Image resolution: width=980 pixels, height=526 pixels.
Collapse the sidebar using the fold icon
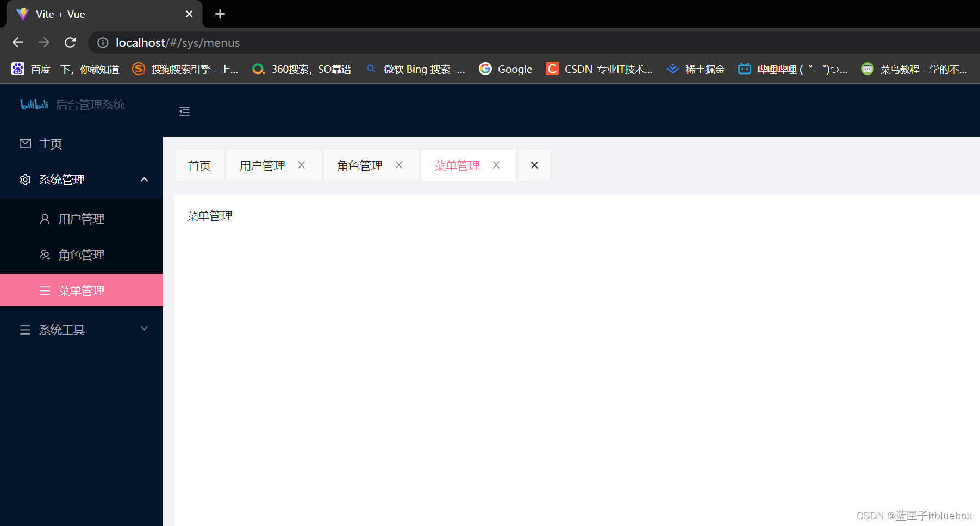coord(184,111)
